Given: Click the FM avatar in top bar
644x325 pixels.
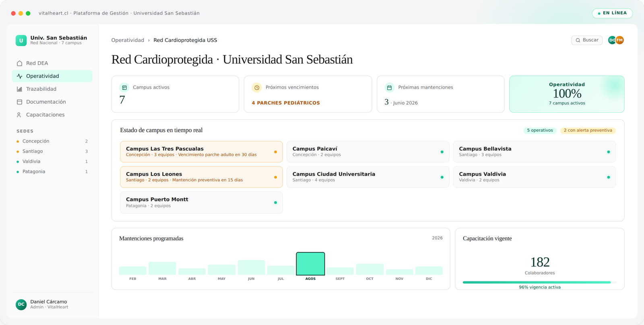Looking at the screenshot, I should click(x=620, y=40).
